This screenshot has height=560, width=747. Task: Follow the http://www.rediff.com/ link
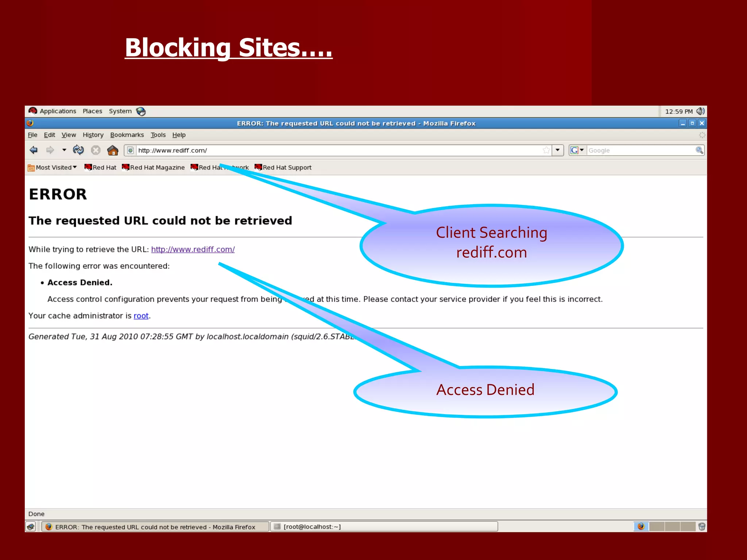tap(193, 249)
